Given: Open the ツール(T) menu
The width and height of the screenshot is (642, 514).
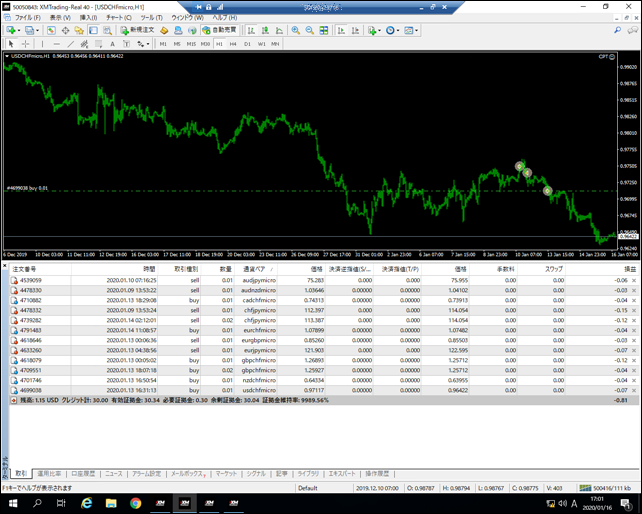Looking at the screenshot, I should click(x=151, y=18).
